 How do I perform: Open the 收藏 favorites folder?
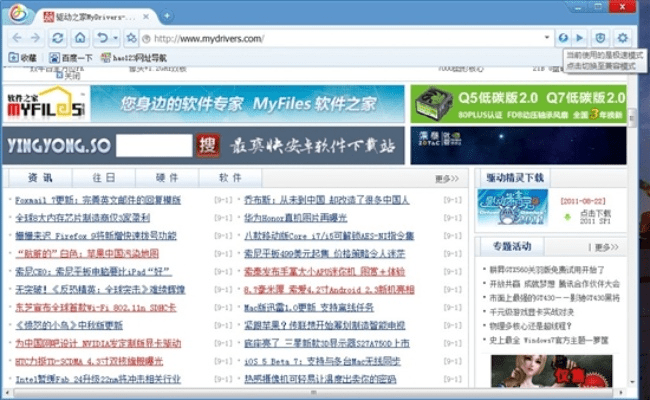pos(23,58)
